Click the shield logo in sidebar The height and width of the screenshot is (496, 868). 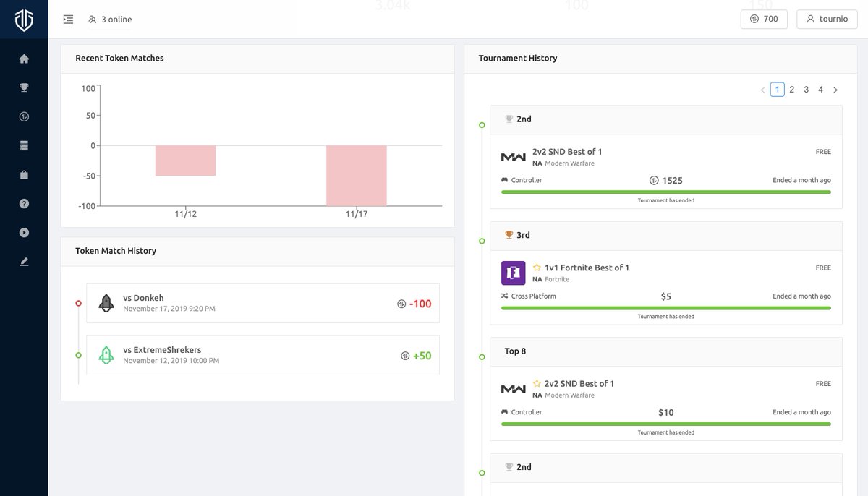click(x=24, y=20)
